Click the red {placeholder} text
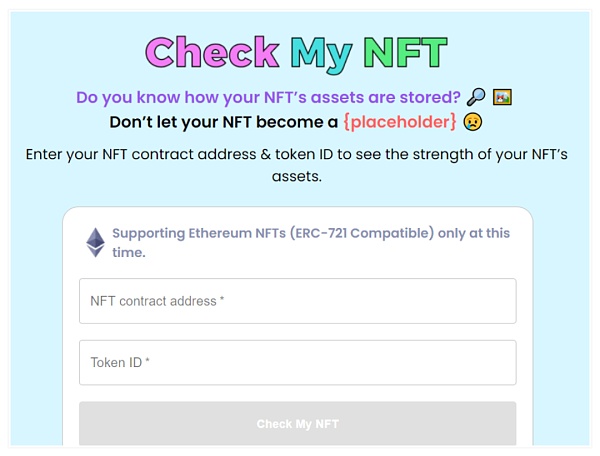 point(400,123)
